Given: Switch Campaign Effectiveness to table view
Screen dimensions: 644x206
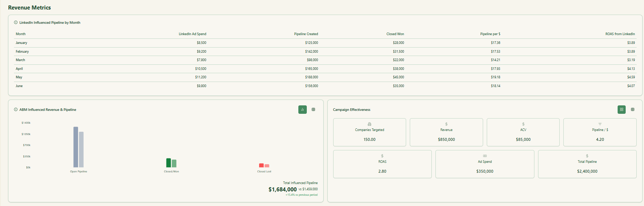Looking at the screenshot, I should coord(633,109).
